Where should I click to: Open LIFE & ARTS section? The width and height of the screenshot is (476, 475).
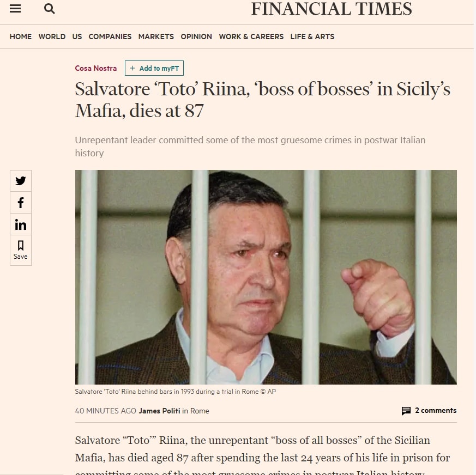click(312, 36)
